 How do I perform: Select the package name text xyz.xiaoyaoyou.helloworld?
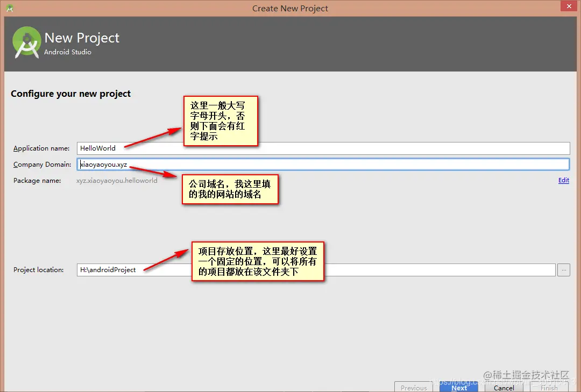[117, 181]
